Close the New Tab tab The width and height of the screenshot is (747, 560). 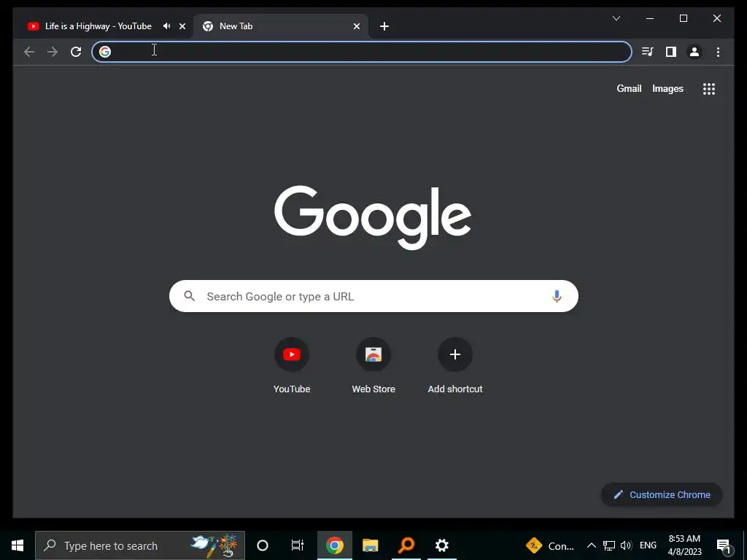pyautogui.click(x=356, y=26)
